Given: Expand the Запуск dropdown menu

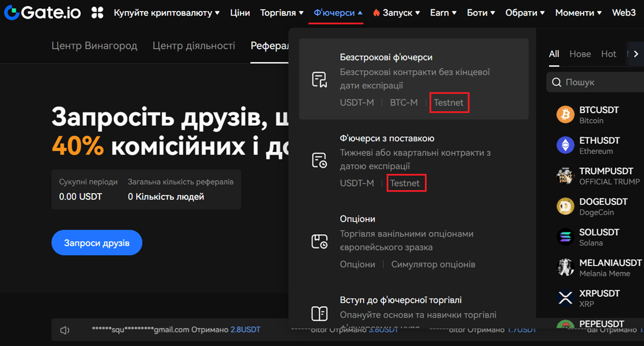Looking at the screenshot, I should (401, 13).
